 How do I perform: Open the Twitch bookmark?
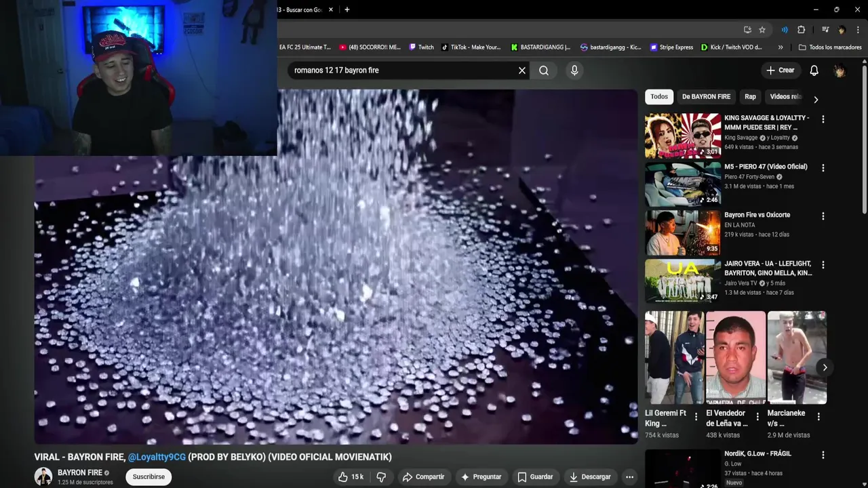[421, 47]
